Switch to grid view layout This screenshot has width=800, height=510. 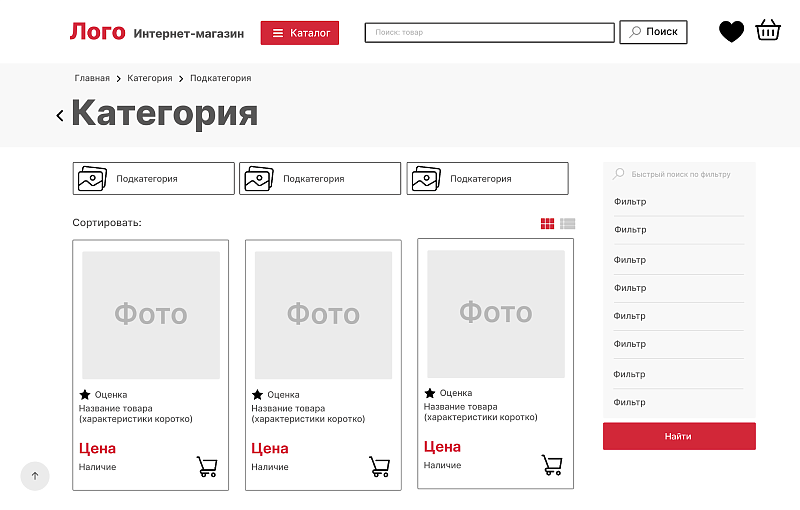pyautogui.click(x=547, y=224)
